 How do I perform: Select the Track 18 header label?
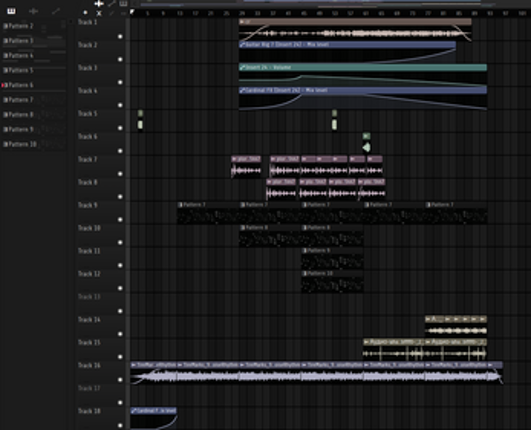(x=89, y=411)
